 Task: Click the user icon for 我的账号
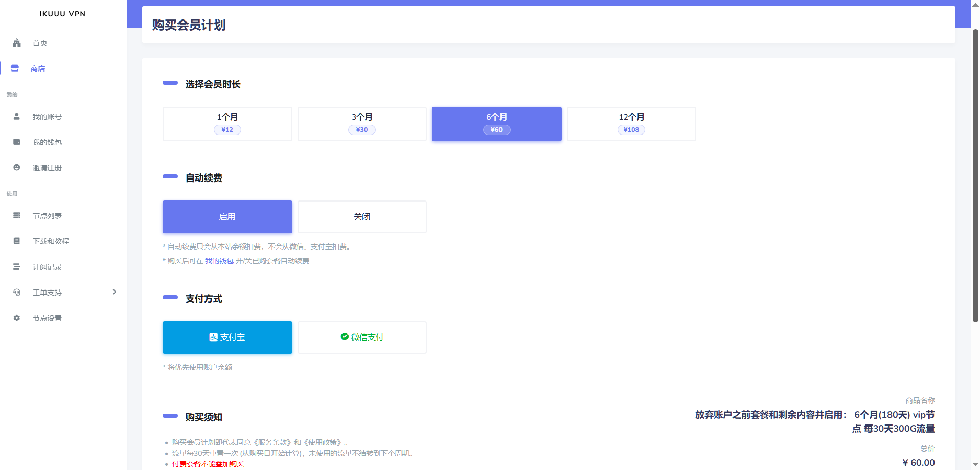(17, 117)
